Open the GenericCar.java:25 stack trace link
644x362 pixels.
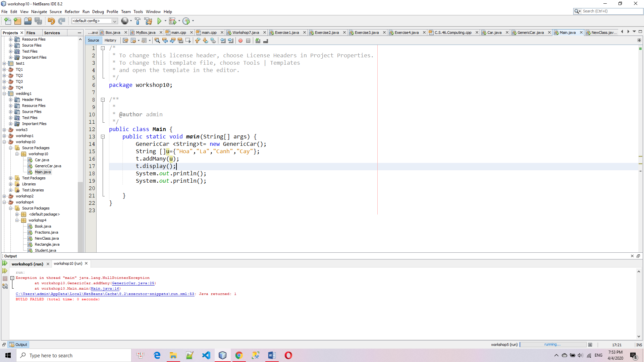133,283
